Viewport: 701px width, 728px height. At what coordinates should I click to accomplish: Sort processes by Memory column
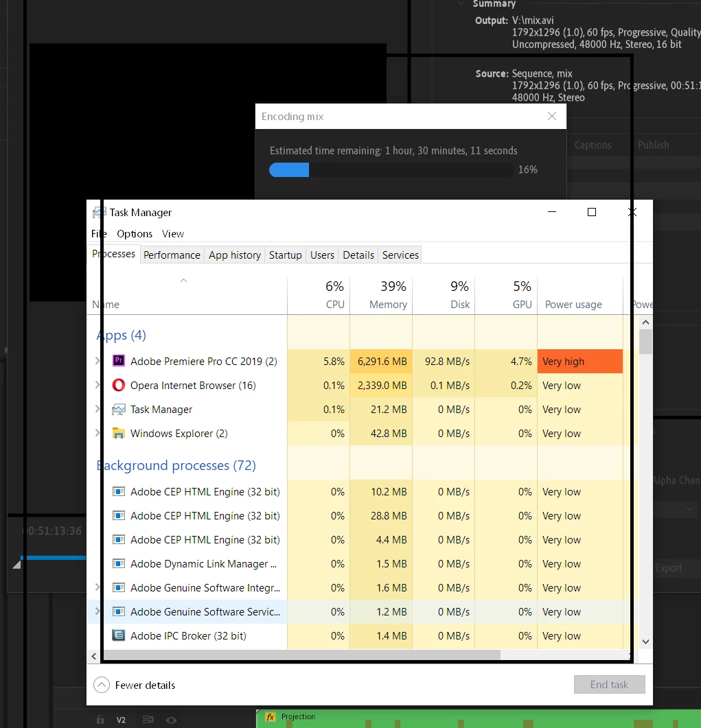pyautogui.click(x=381, y=295)
